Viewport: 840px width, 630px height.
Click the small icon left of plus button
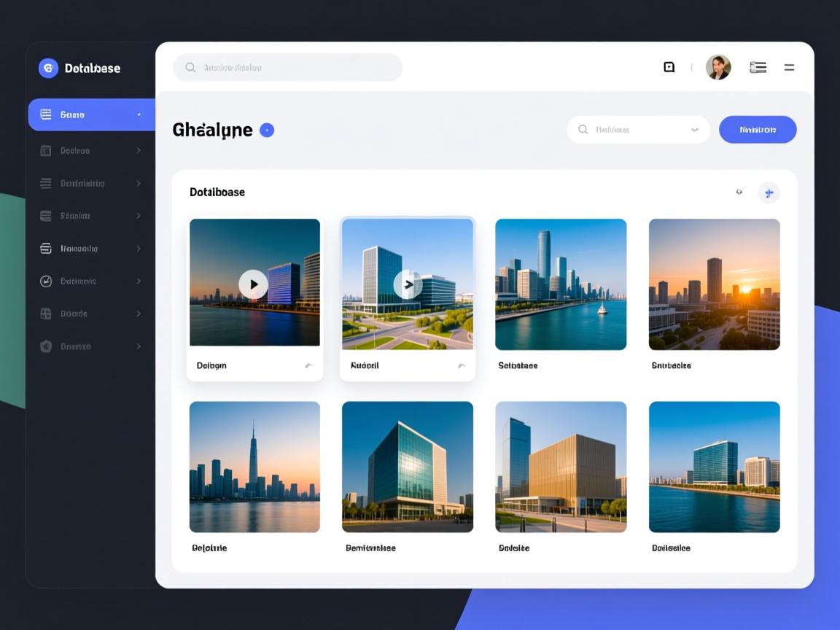[x=739, y=192]
